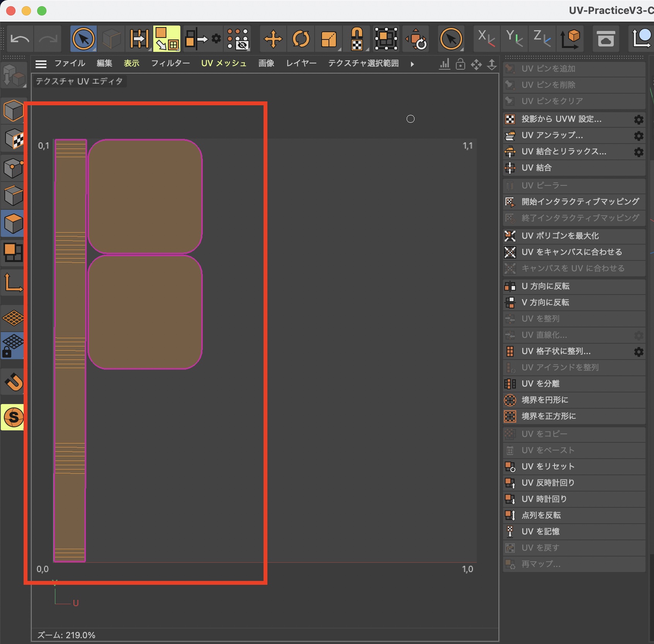Open gear options for UV アンラップ
Image resolution: width=654 pixels, height=644 pixels.
639,136
